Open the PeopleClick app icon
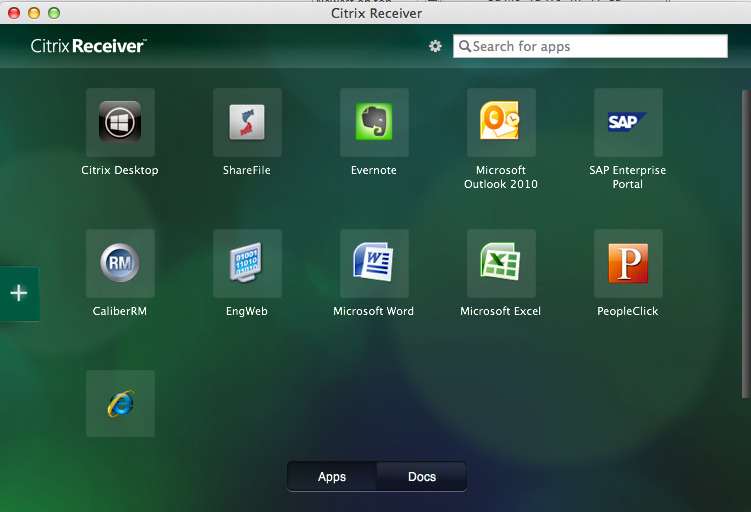This screenshot has width=751, height=512. (628, 263)
